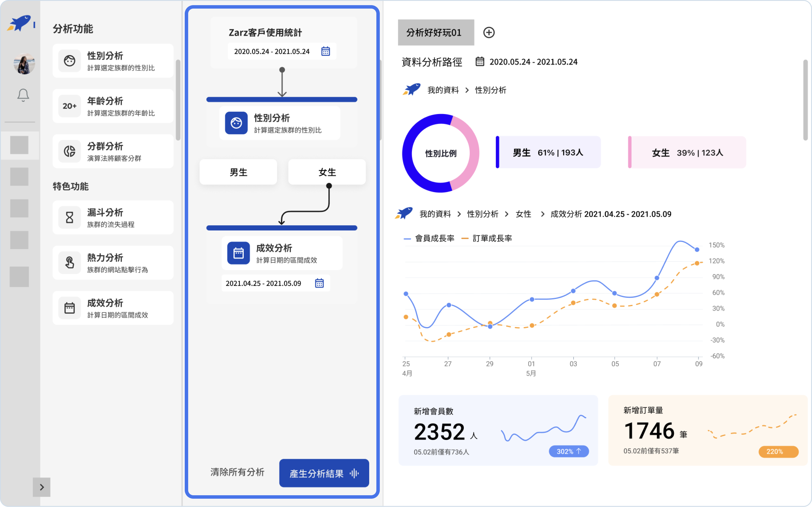Select the 熱力分析 heatmap analysis card

click(113, 263)
